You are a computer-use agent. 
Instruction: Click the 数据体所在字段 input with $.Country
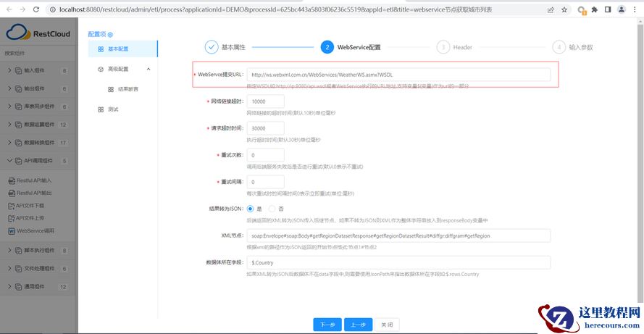click(398, 262)
